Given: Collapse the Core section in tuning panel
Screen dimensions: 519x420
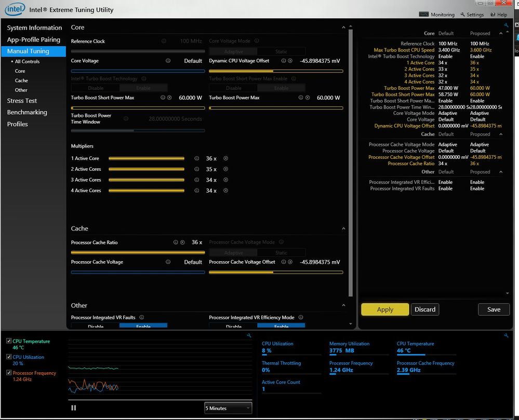Looking at the screenshot, I should click(x=343, y=28).
